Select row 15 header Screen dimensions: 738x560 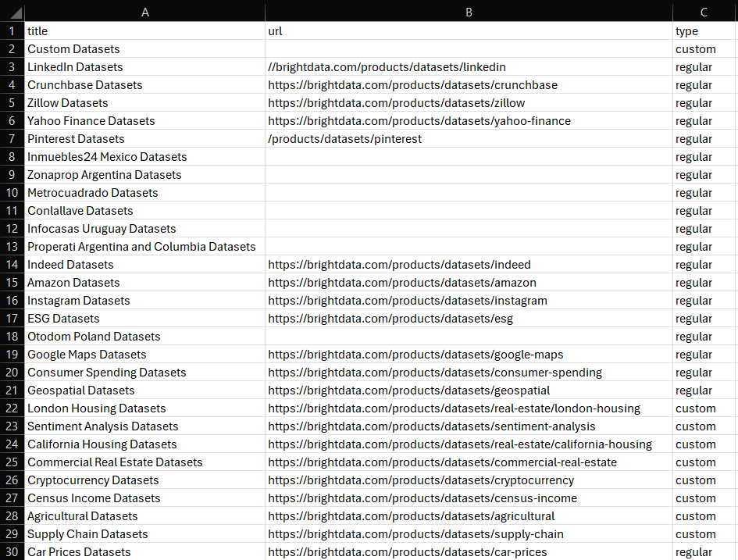[12, 282]
